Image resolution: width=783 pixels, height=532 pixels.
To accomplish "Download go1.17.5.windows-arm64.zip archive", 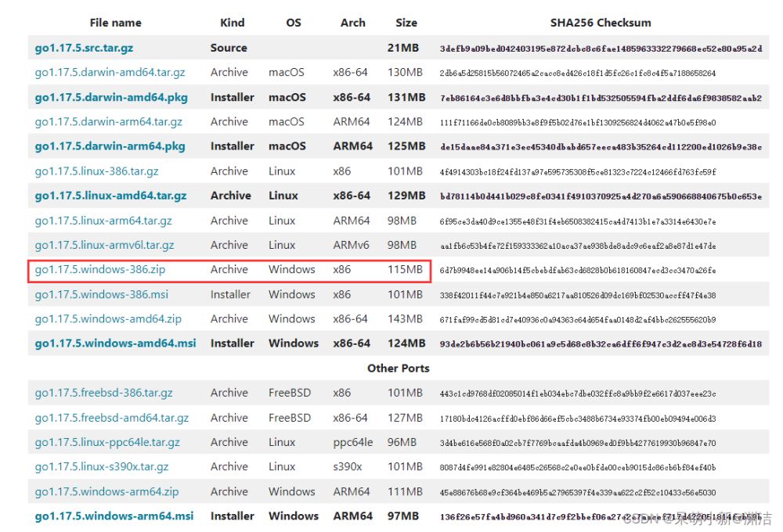I will click(x=106, y=491).
